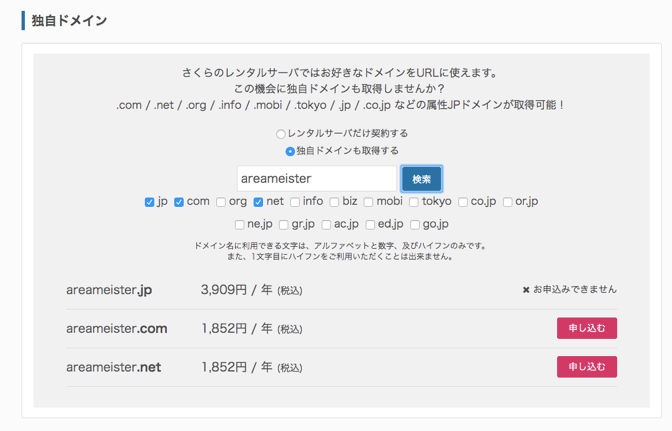The height and width of the screenshot is (431, 672).
Task: Tick the info domain checkbox
Action: point(295,203)
